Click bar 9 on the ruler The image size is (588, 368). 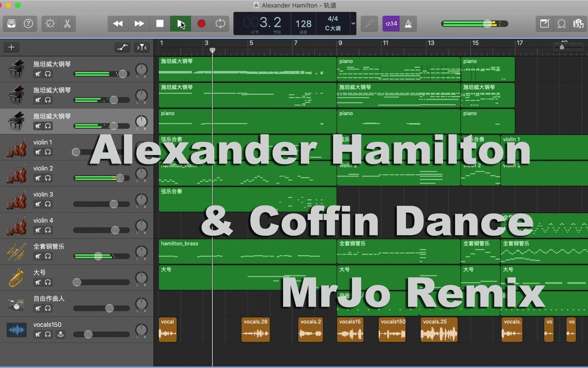click(340, 43)
